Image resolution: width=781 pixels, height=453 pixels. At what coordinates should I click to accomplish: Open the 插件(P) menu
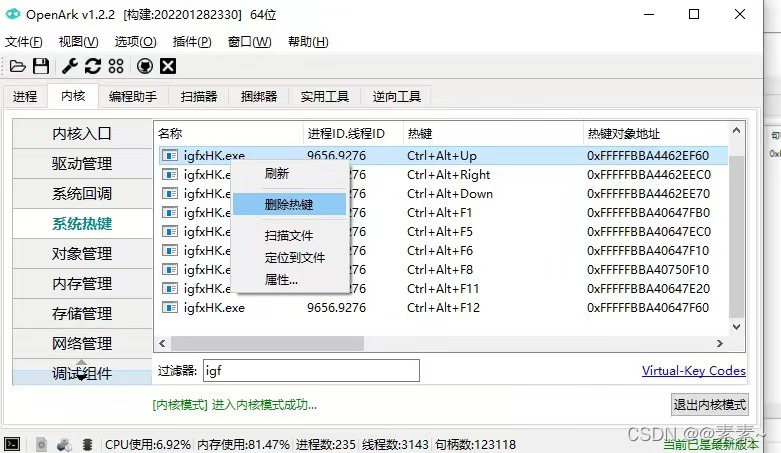(192, 42)
